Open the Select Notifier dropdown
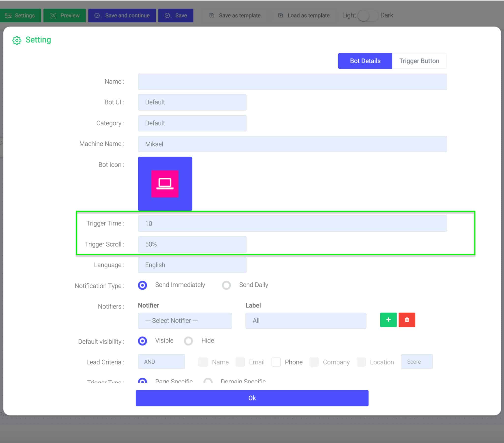The height and width of the screenshot is (443, 504). click(185, 321)
